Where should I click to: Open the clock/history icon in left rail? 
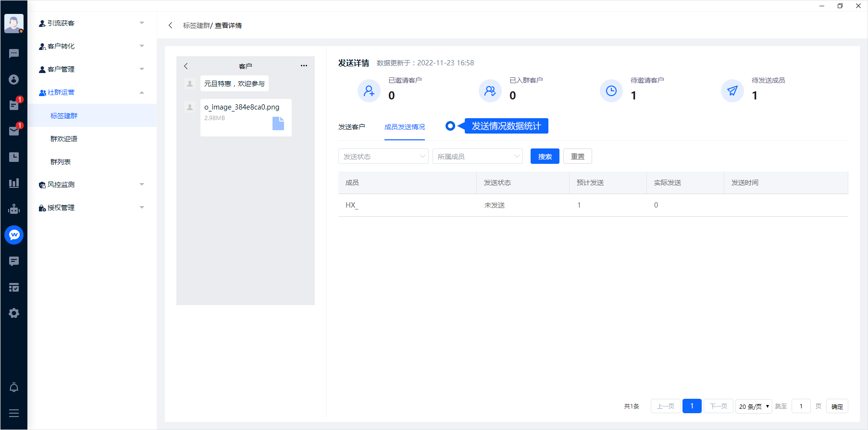[14, 157]
